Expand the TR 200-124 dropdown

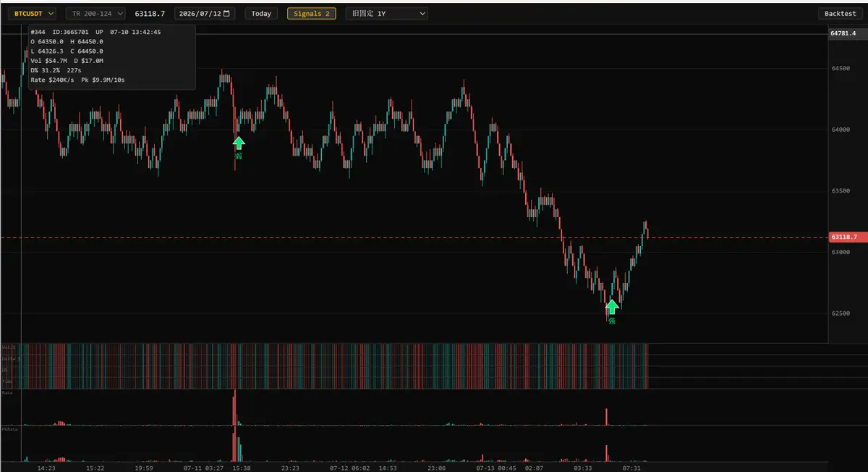click(x=96, y=14)
